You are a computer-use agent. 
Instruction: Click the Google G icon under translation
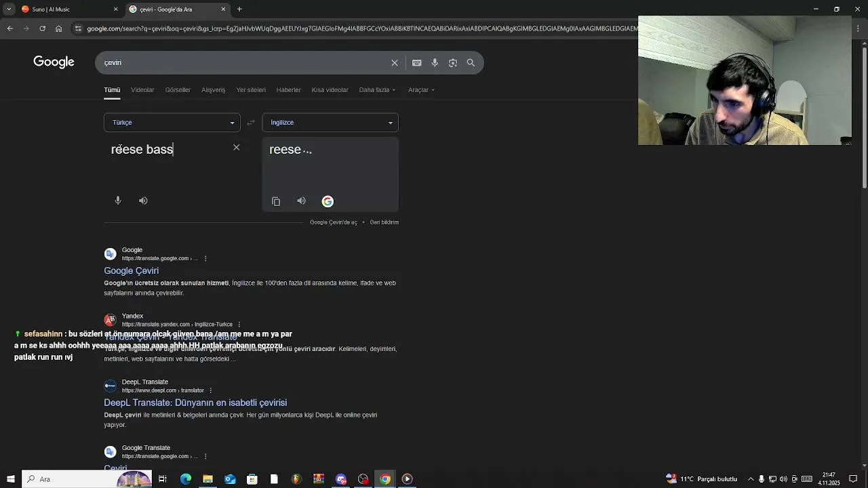(328, 201)
